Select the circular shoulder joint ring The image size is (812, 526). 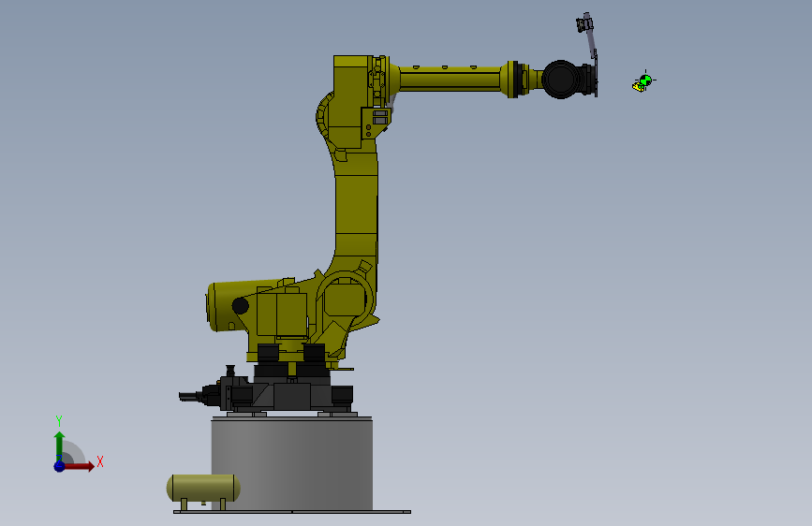tap(345, 298)
